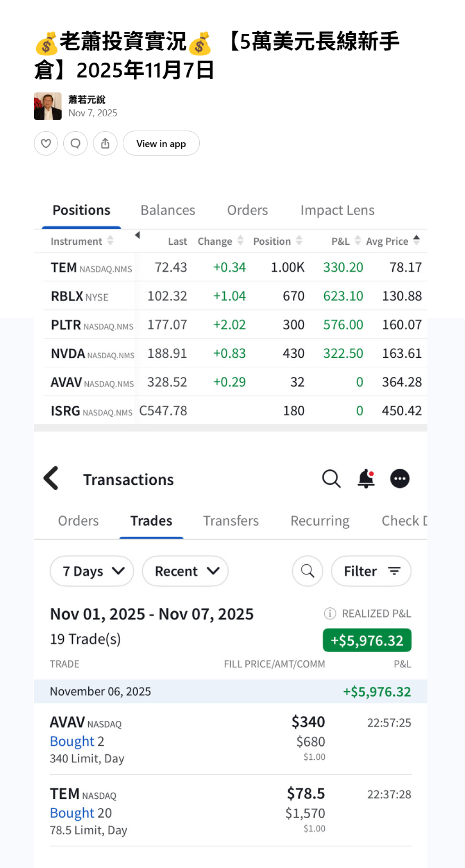Select the Transfers tab
This screenshot has width=465, height=868.
point(231,521)
